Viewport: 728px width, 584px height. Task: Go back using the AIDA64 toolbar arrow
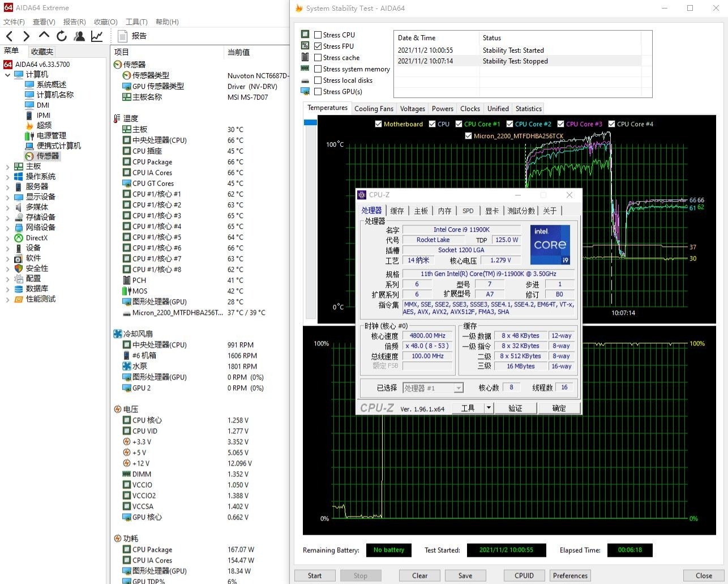9,36
